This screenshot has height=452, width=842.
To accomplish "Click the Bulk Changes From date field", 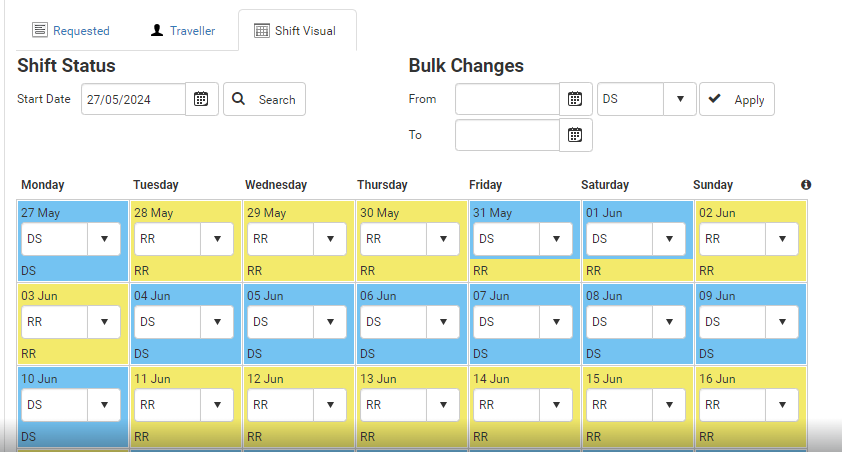I will pyautogui.click(x=507, y=99).
